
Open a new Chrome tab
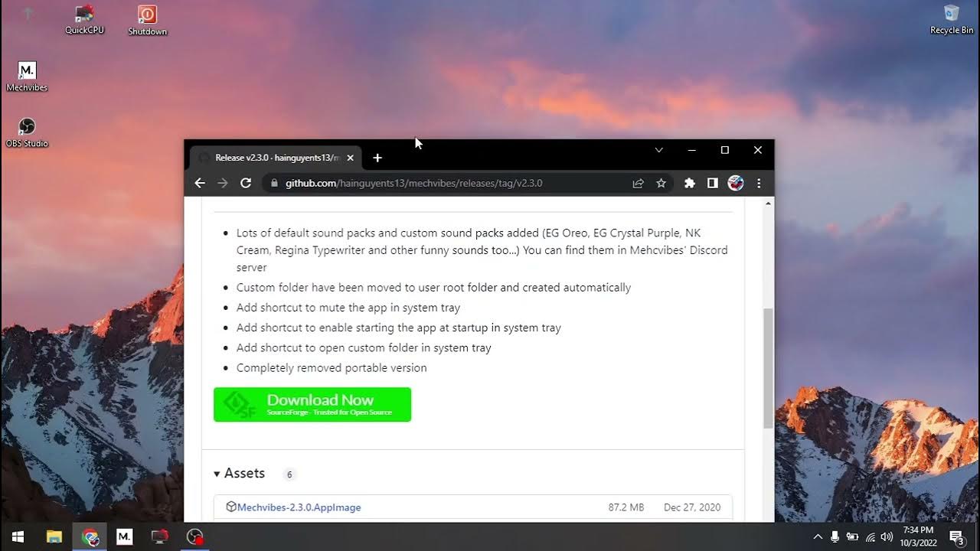pos(377,158)
